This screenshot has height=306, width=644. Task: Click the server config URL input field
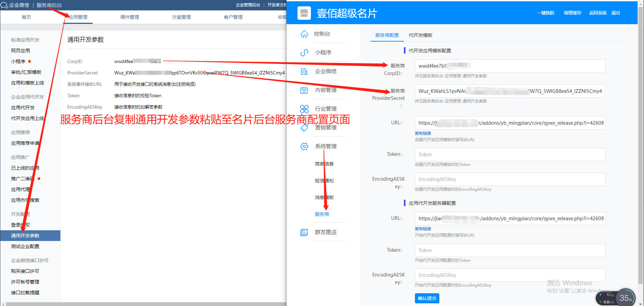click(x=510, y=219)
